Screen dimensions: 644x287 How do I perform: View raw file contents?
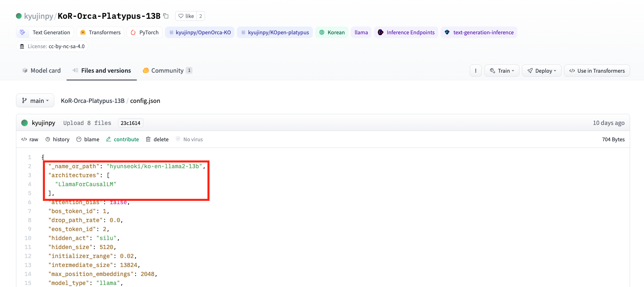point(29,139)
